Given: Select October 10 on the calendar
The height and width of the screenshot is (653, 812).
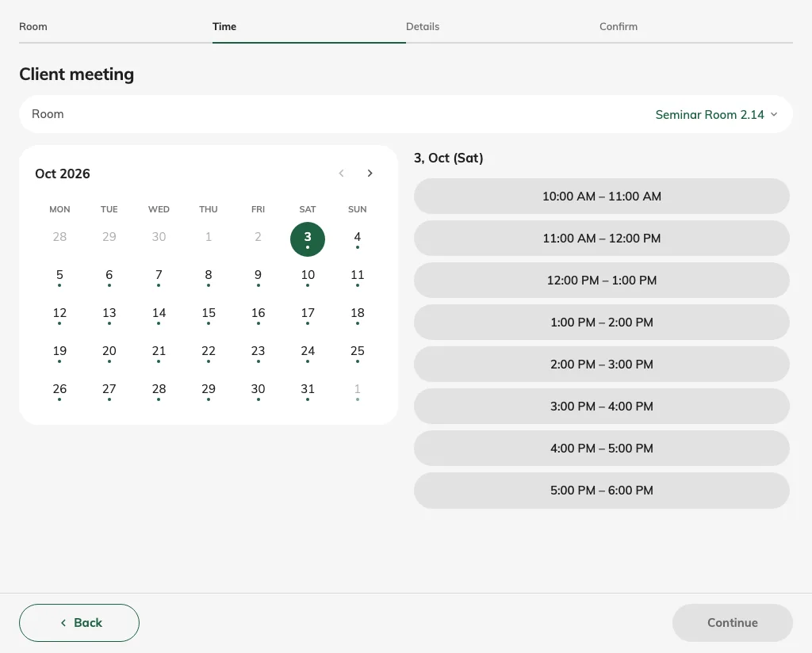Looking at the screenshot, I should tap(308, 277).
